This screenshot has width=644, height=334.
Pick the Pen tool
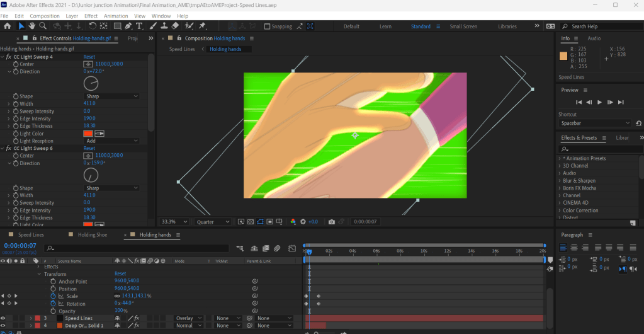128,26
